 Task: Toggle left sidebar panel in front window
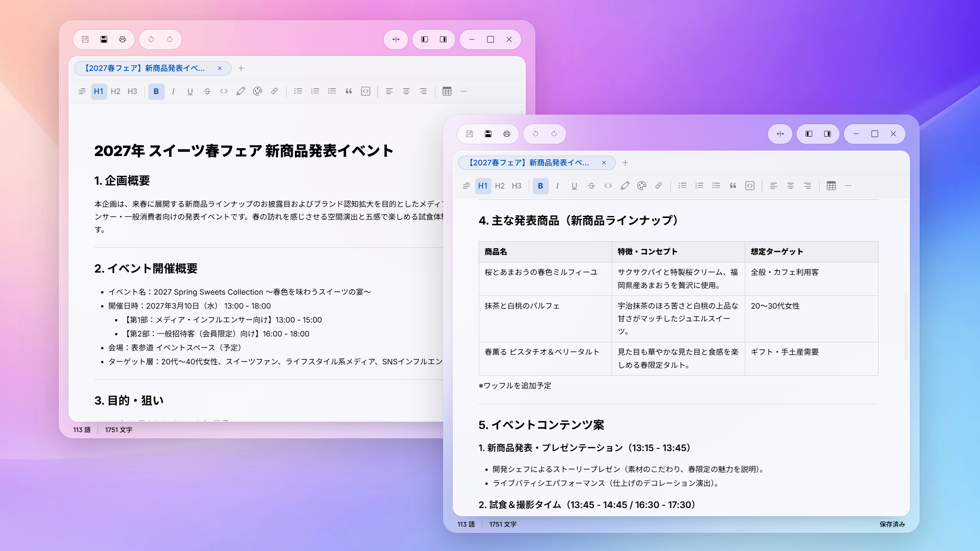pyautogui.click(x=809, y=134)
